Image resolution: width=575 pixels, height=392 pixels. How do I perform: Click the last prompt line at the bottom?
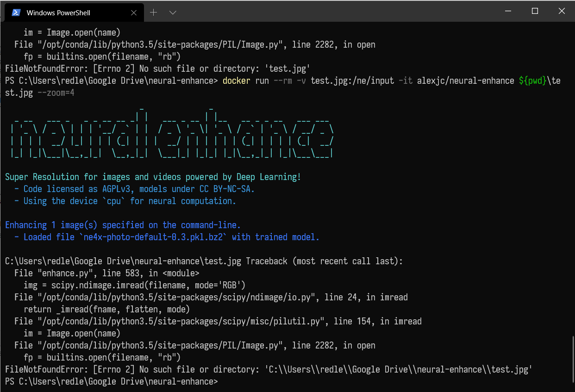tap(111, 381)
